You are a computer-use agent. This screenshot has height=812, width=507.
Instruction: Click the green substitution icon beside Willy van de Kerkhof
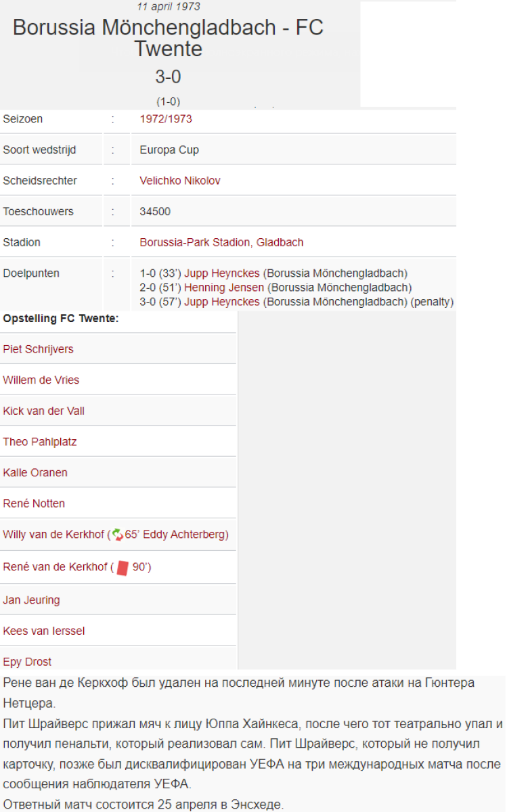[x=117, y=535]
